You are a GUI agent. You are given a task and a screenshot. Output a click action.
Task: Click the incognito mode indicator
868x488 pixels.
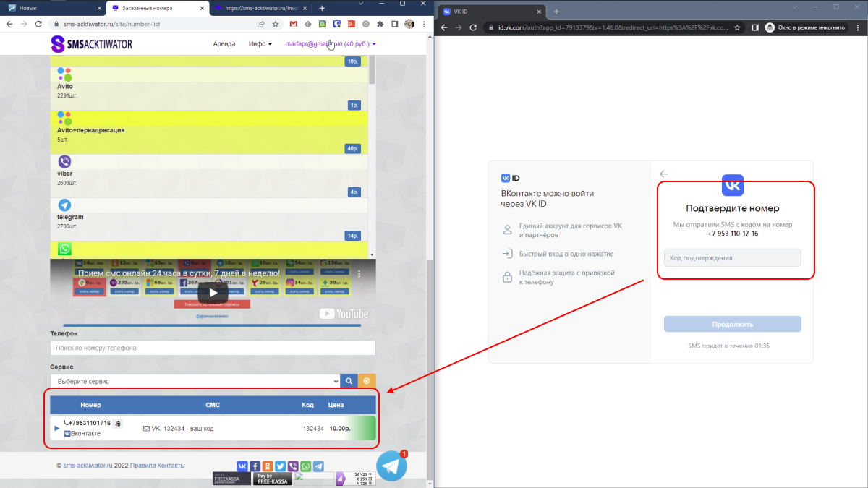(806, 28)
